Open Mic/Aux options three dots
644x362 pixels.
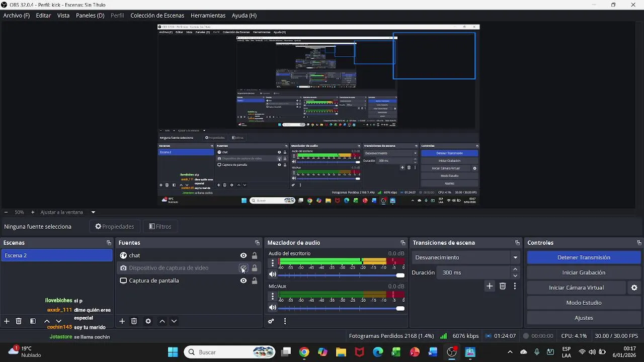pyautogui.click(x=273, y=296)
